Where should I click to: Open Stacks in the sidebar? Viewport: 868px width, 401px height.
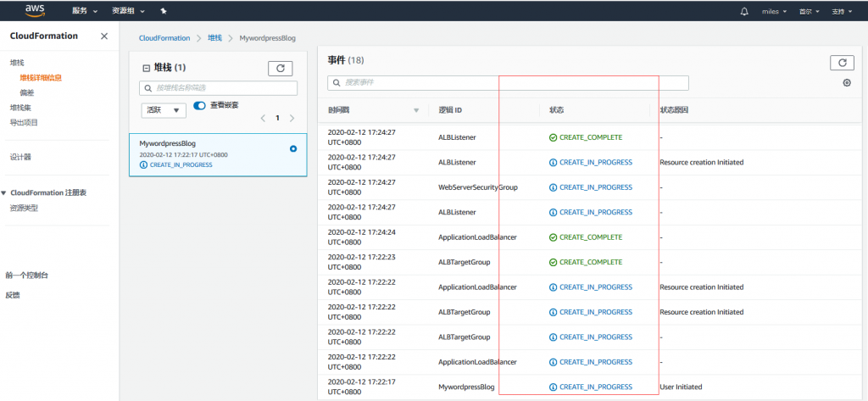pyautogui.click(x=17, y=63)
